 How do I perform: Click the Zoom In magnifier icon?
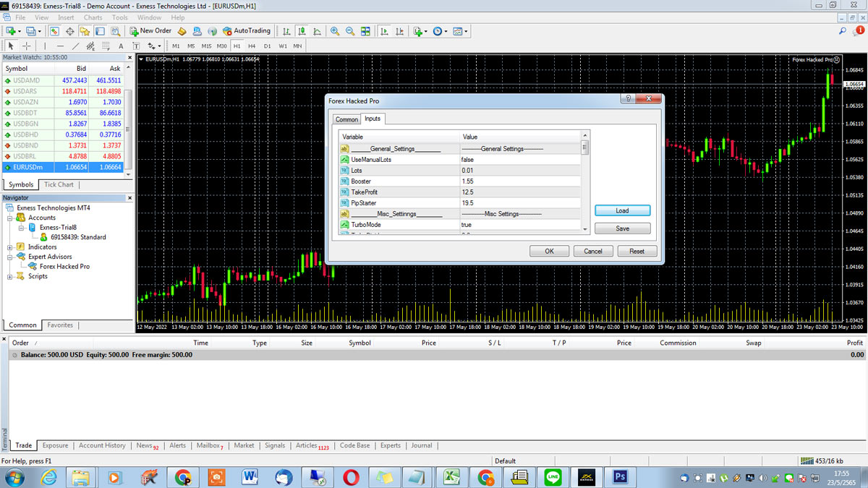(x=334, y=30)
